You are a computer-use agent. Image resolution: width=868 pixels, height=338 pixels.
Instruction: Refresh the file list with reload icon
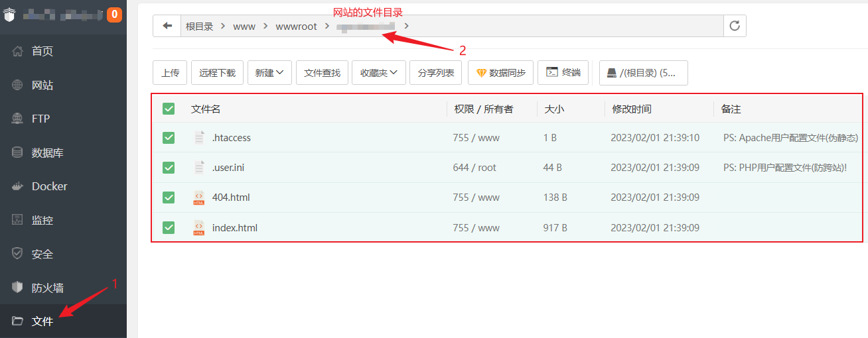click(735, 26)
